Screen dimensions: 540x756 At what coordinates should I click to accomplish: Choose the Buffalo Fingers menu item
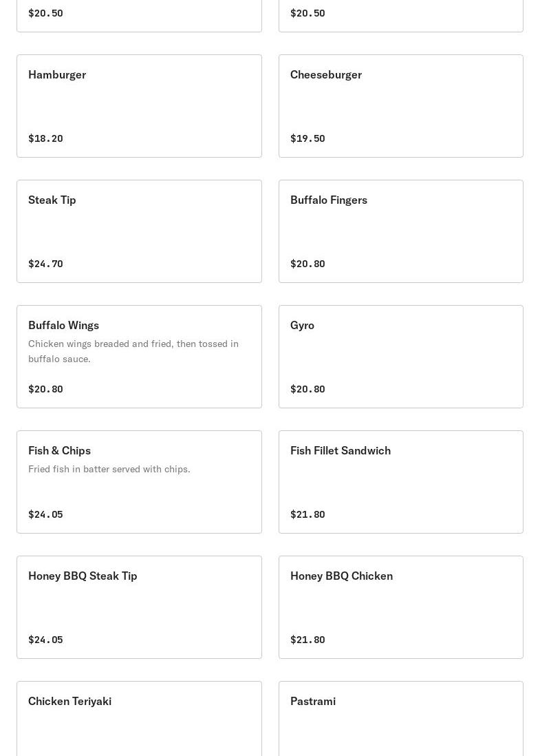tap(401, 231)
